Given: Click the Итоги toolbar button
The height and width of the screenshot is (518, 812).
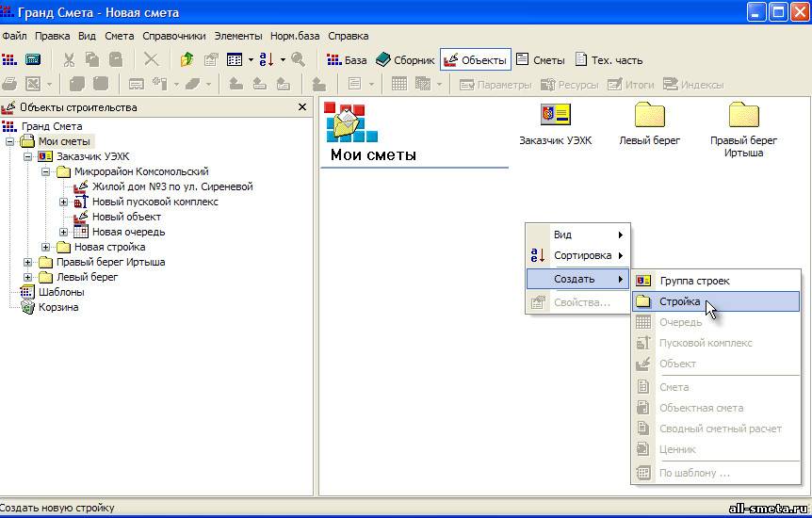Looking at the screenshot, I should point(631,85).
